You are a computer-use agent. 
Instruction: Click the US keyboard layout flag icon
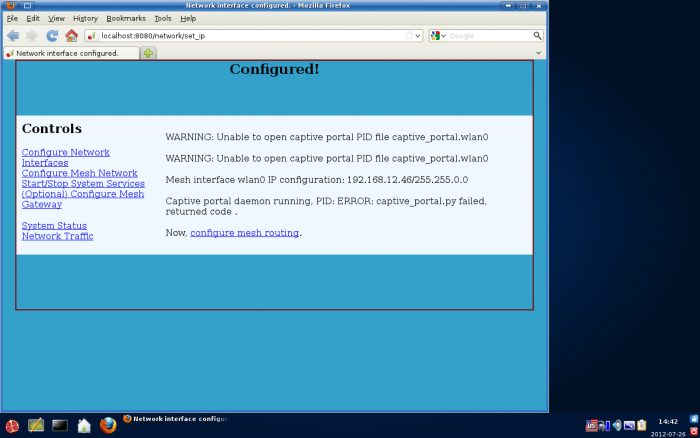(592, 425)
